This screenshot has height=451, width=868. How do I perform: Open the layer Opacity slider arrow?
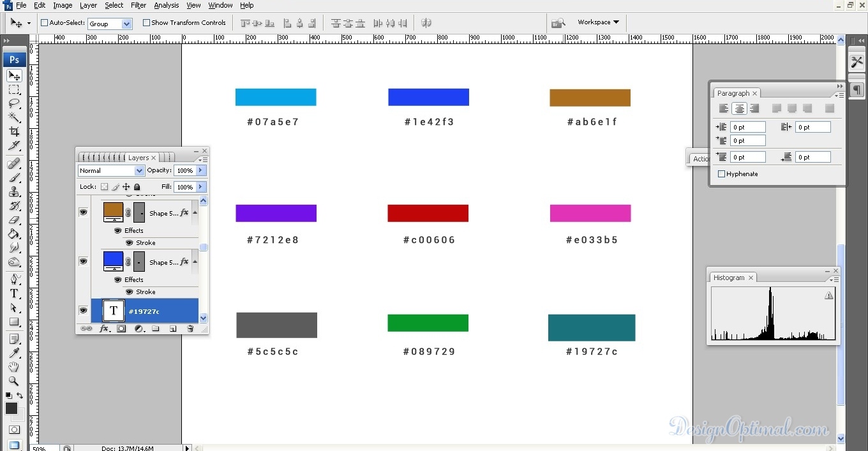(201, 170)
